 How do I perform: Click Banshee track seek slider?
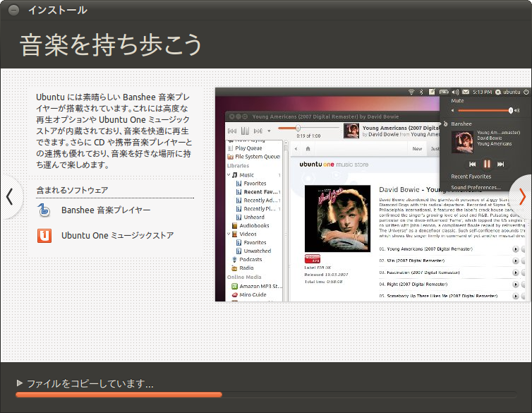[308, 128]
